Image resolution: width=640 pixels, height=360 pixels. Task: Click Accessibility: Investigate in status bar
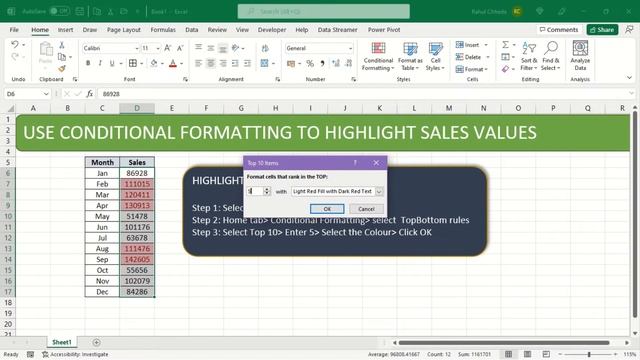pos(75,354)
